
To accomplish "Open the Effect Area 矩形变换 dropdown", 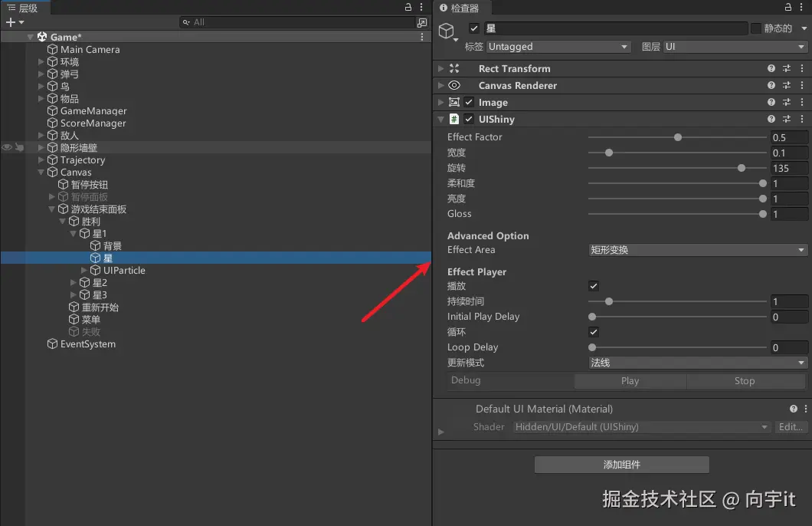I will pyautogui.click(x=698, y=250).
